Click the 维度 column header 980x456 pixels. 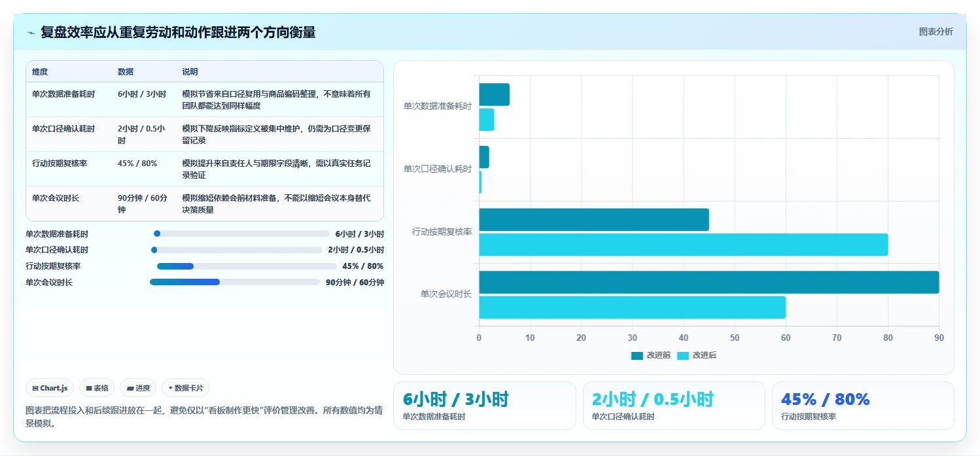point(40,72)
